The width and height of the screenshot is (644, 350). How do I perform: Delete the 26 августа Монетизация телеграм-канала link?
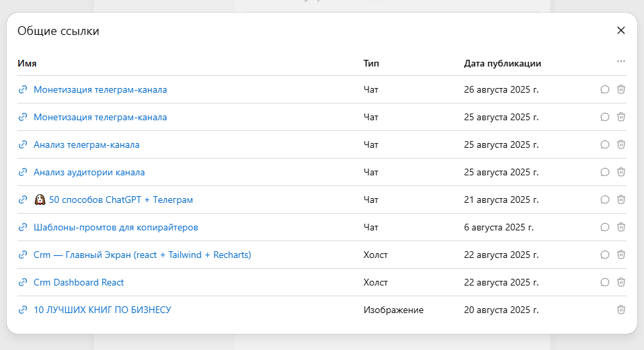pos(621,89)
